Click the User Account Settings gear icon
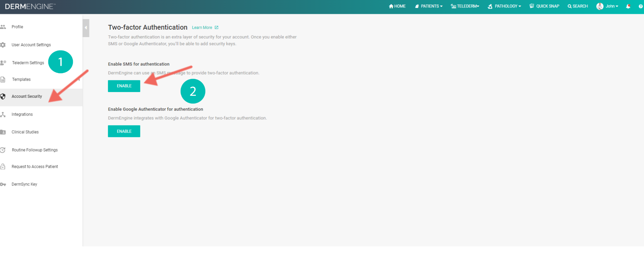Viewport: 644px width, 258px height. tap(3, 45)
